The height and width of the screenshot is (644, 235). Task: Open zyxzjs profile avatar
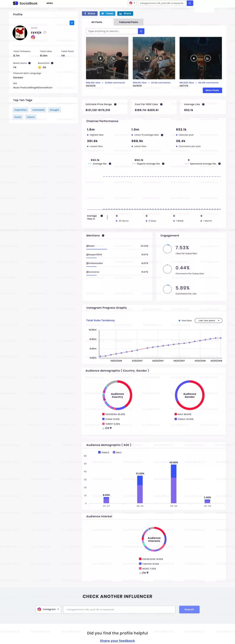(20, 33)
